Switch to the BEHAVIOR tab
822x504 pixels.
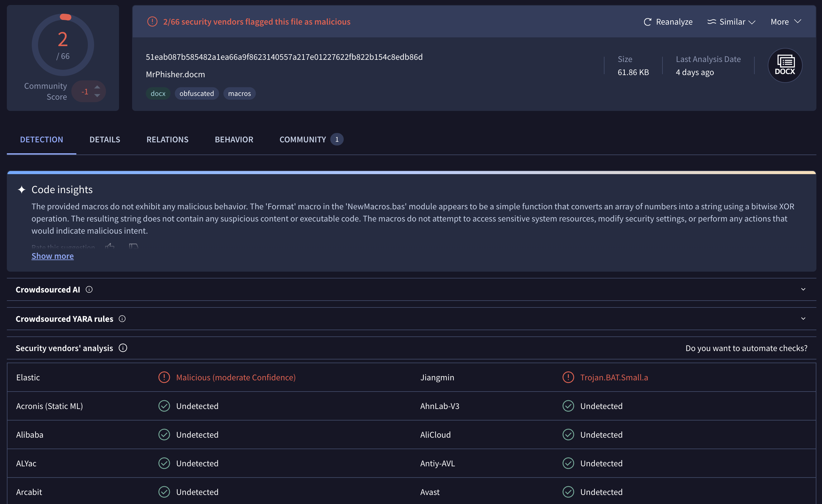point(234,140)
